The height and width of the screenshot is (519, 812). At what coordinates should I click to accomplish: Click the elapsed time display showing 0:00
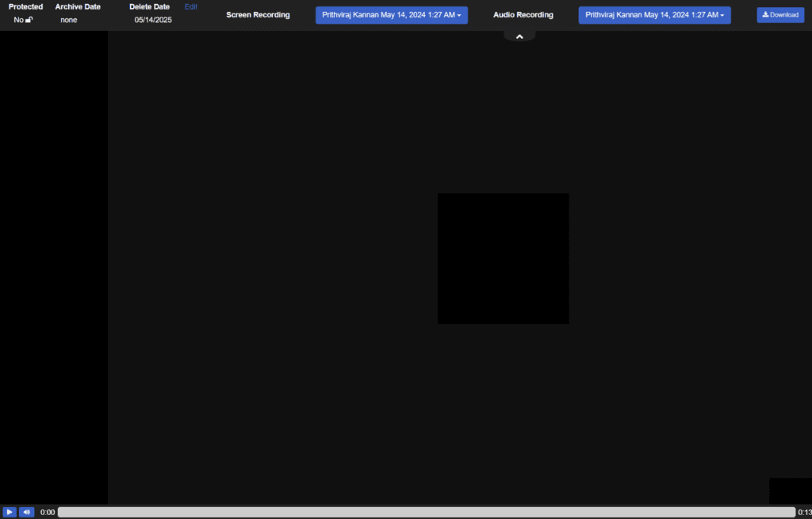[47, 512]
